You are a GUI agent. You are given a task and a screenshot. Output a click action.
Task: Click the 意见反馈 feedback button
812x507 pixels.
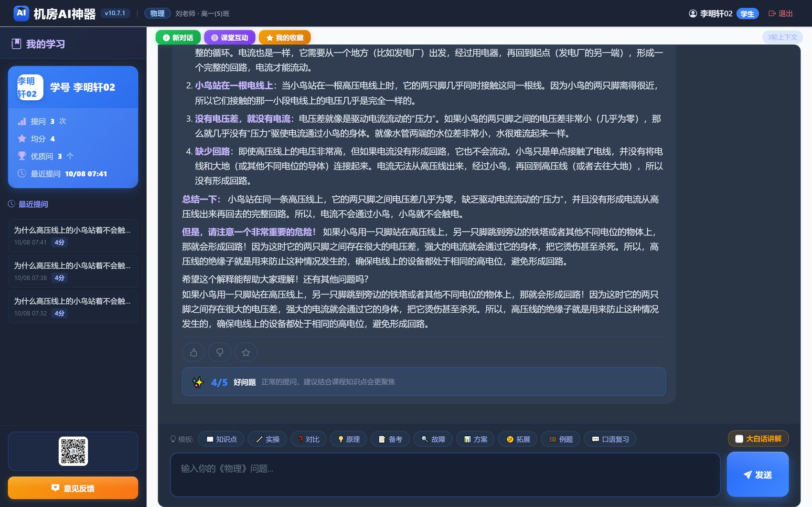pos(73,488)
